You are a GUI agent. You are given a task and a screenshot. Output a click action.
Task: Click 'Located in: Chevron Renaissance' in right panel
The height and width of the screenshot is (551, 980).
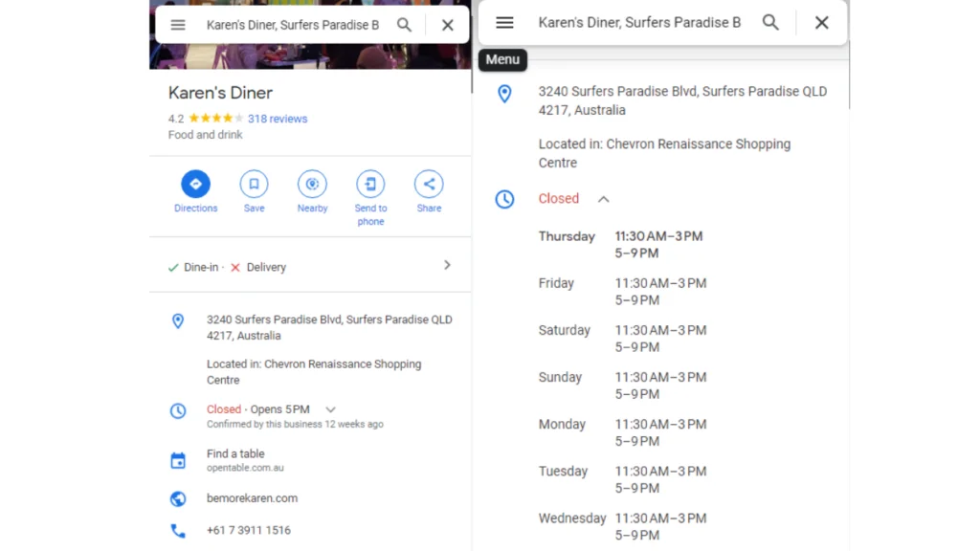[x=664, y=153]
